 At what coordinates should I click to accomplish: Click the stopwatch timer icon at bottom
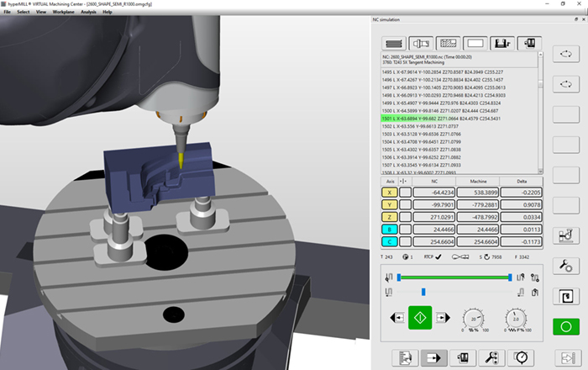click(x=522, y=358)
